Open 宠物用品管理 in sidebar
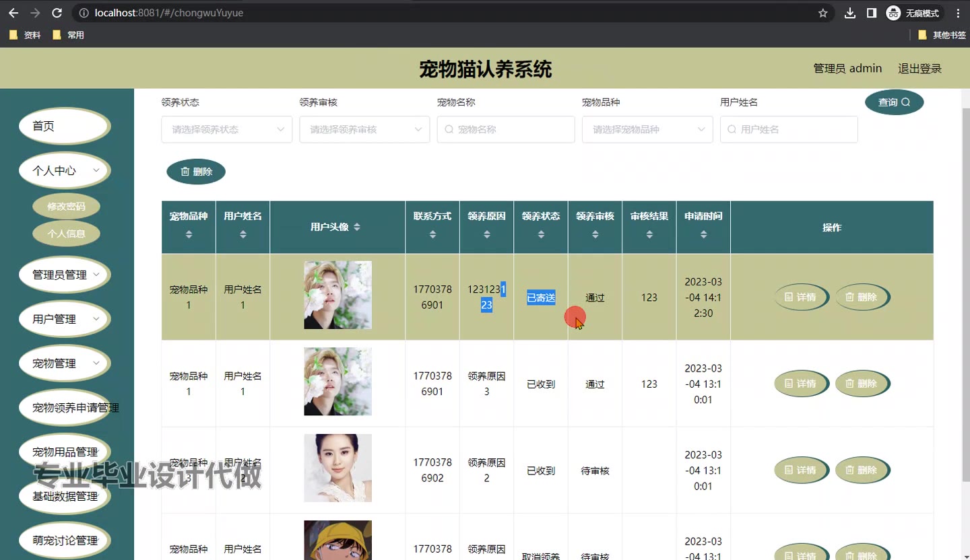Screen dimensions: 970x560 (65, 452)
